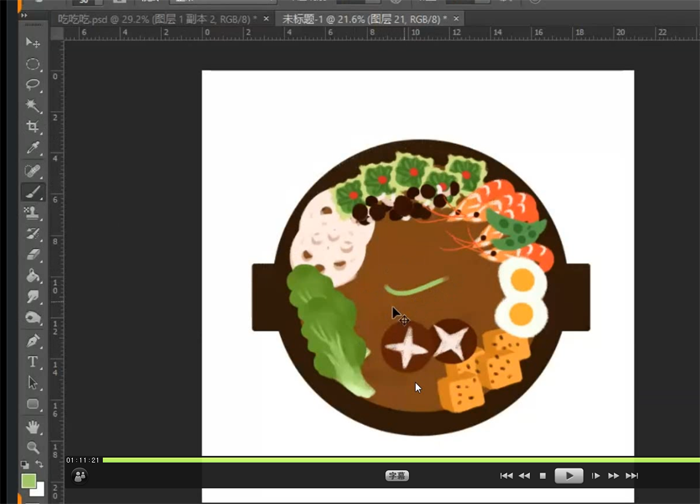Screen dimensions: 700x504
Task: Select the Clone Stamp tool
Action: click(33, 213)
